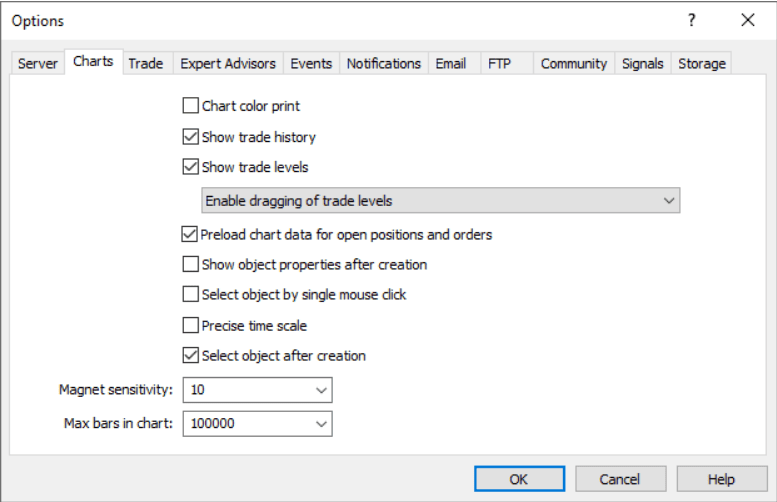Select the Signals tab

coord(642,63)
